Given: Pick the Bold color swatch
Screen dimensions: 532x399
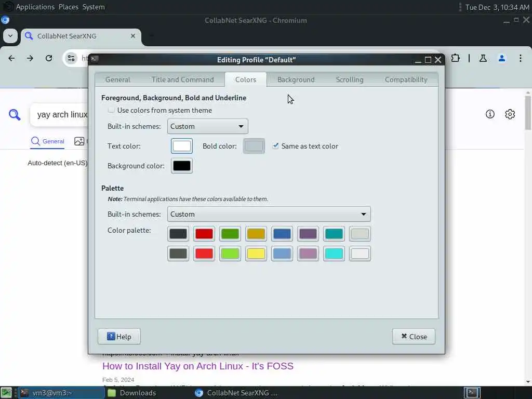Looking at the screenshot, I should coord(254,146).
